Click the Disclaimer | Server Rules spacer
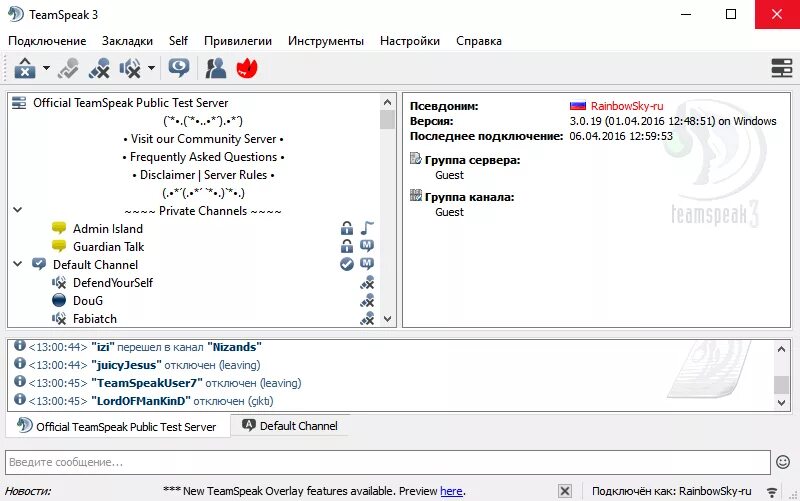This screenshot has width=800, height=501. [x=203, y=175]
